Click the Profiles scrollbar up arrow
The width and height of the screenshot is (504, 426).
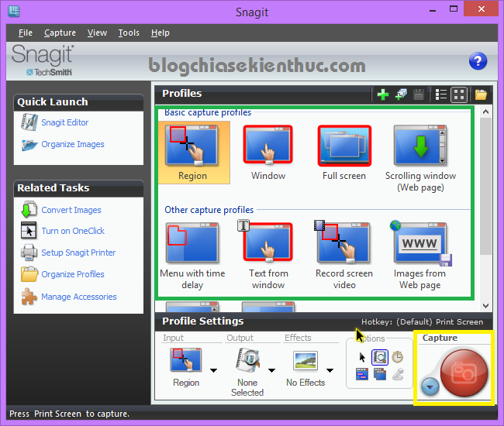click(x=485, y=112)
